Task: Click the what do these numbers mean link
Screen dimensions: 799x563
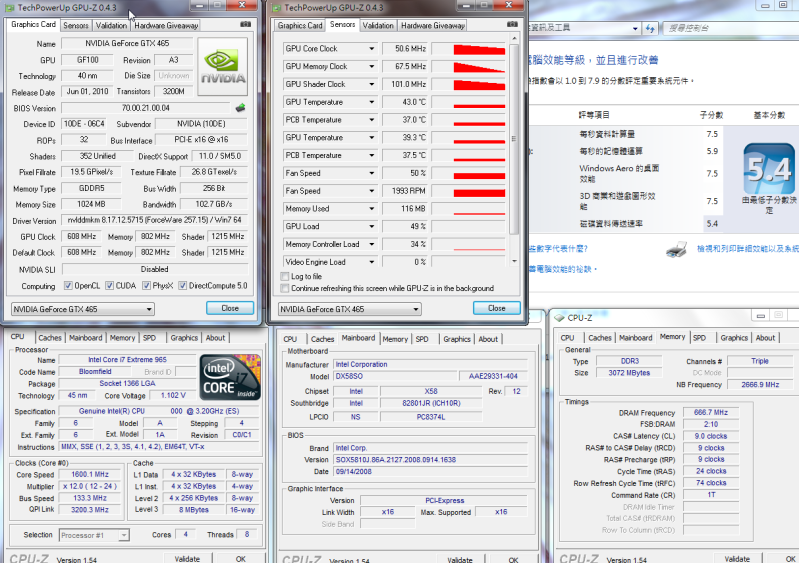Action: [558, 249]
